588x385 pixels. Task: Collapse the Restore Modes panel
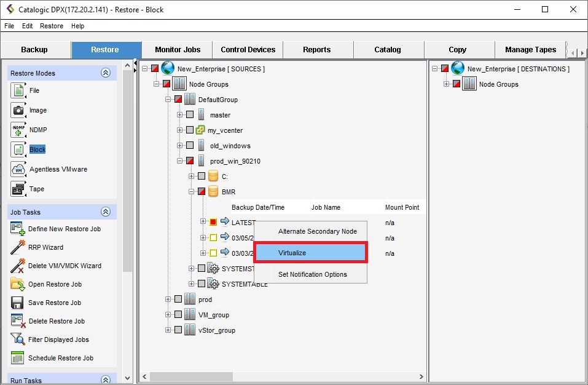(106, 73)
